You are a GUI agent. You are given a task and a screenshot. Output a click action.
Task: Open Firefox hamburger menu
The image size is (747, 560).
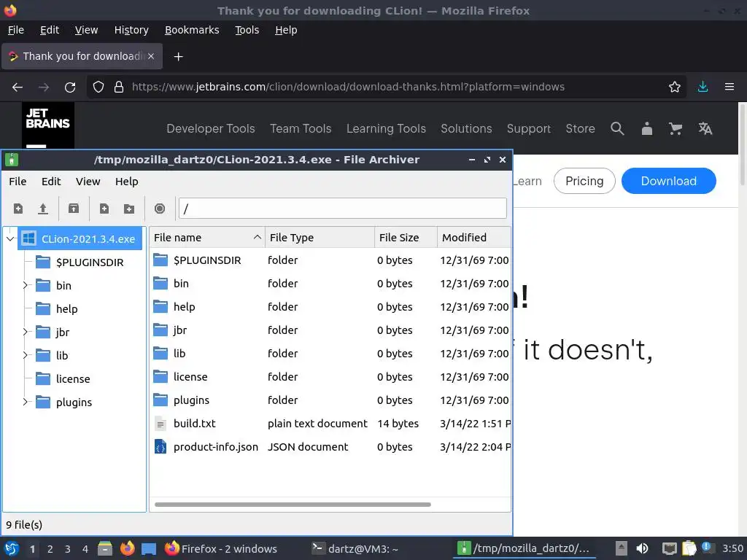coord(729,87)
